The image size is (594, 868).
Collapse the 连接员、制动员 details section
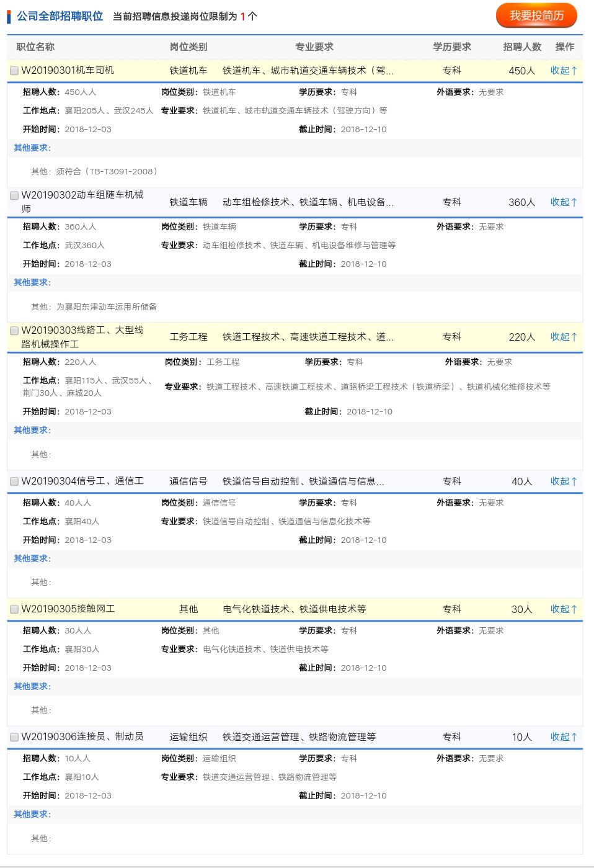(x=564, y=737)
